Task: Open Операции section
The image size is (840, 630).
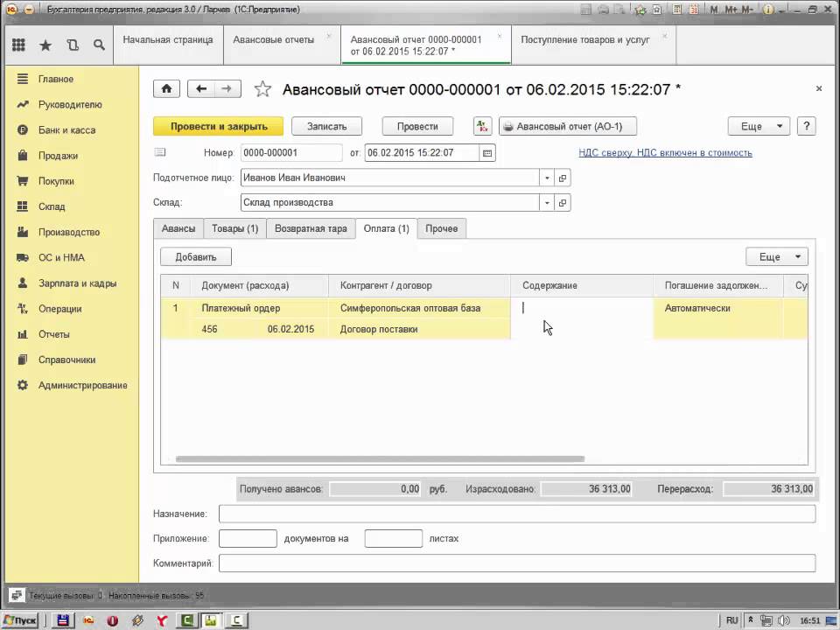Action: [x=59, y=309]
